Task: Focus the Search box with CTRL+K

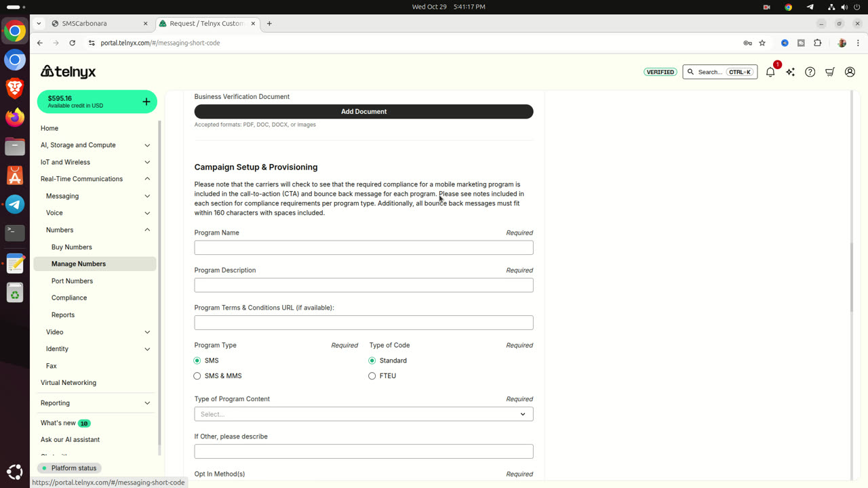Action: (720, 72)
